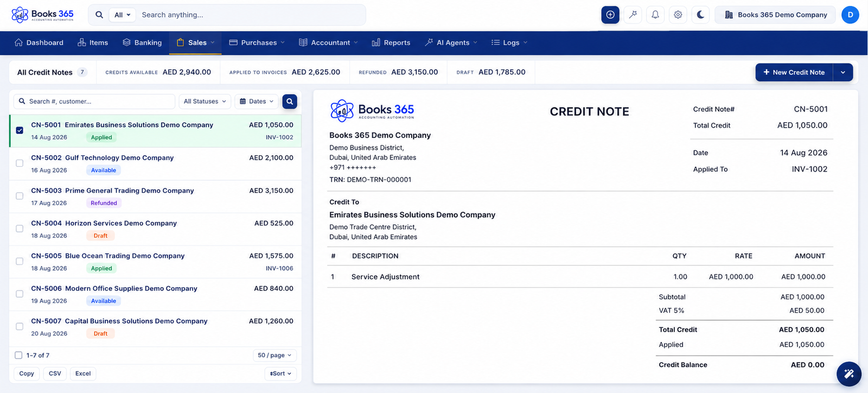Screen dimensions: 868x393
Task: Click the plus icon on New Credit Note
Action: pos(767,72)
